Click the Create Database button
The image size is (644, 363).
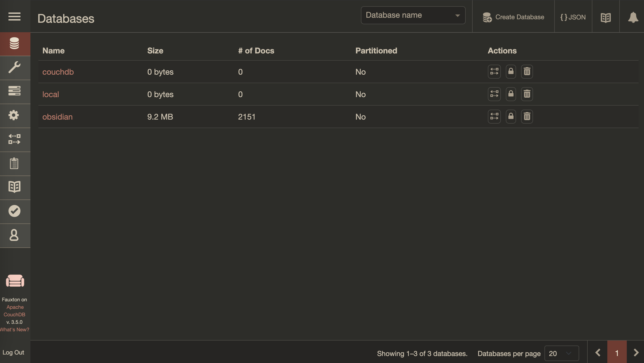click(513, 17)
